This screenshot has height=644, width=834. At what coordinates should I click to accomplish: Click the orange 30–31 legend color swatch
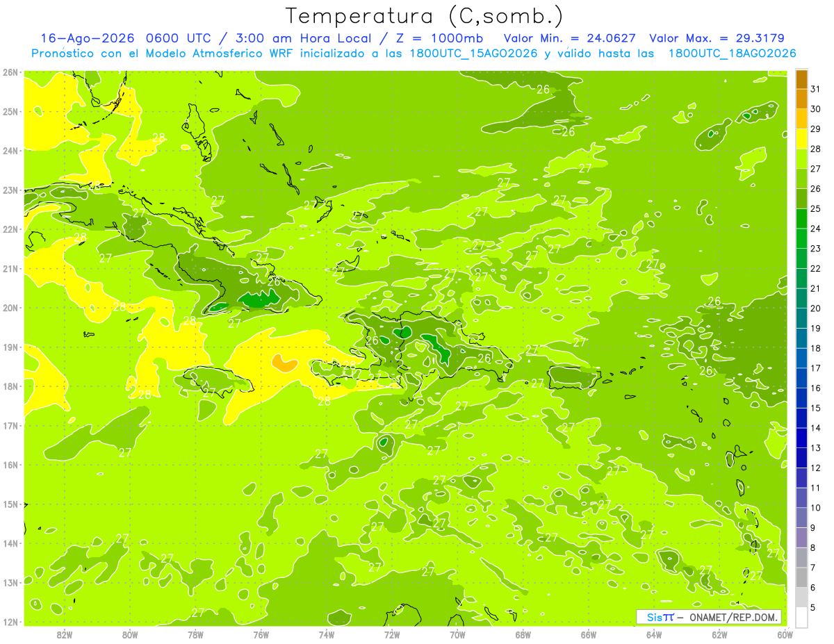point(801,99)
